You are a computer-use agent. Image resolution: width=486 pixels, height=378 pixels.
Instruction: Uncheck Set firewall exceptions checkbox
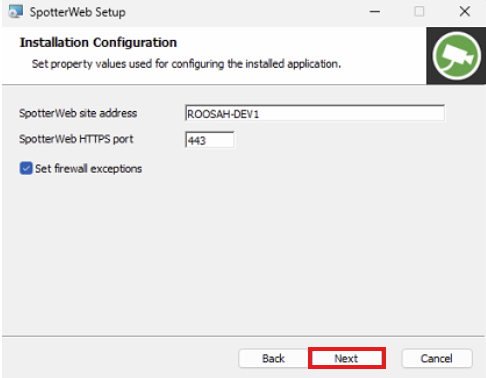point(26,168)
